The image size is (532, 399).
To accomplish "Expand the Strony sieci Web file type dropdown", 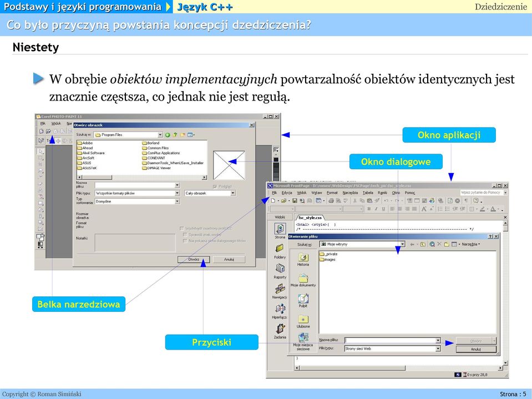I will tap(438, 349).
